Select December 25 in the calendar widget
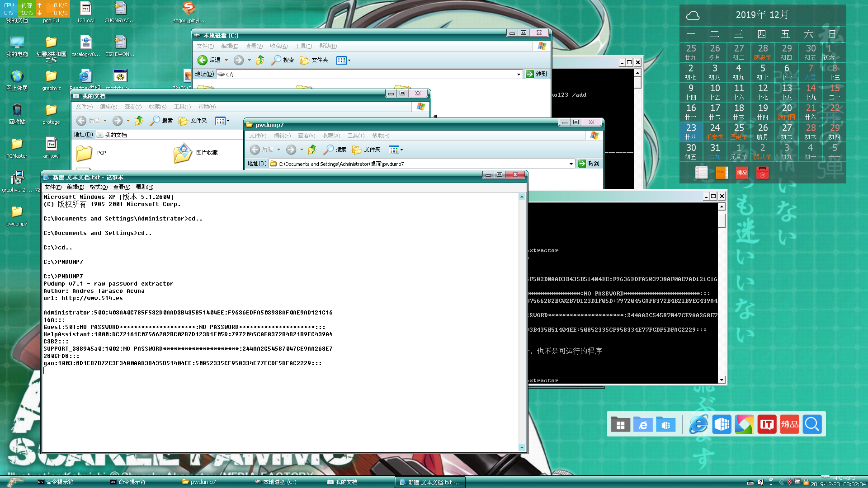Viewport: 868px width, 488px height. 739,131
